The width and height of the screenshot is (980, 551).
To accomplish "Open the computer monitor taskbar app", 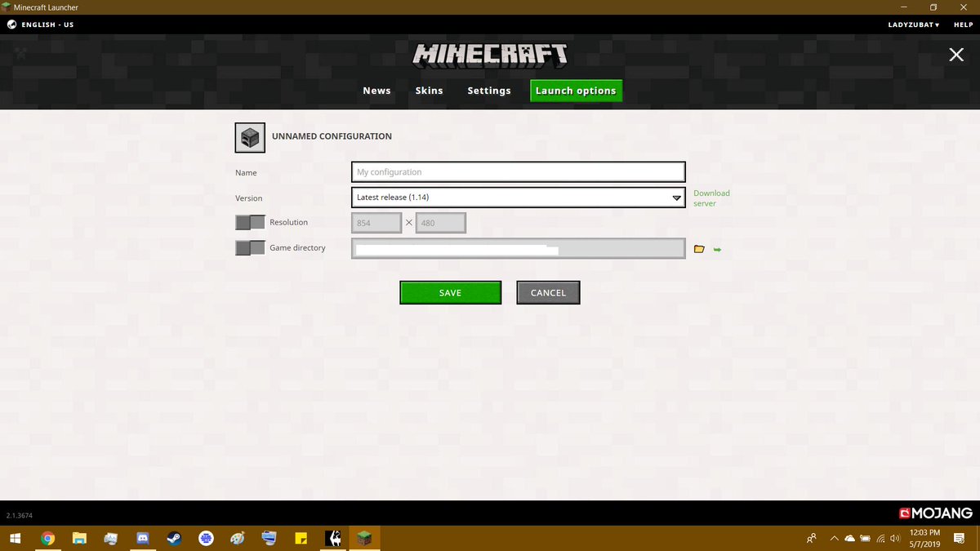I will tap(269, 539).
